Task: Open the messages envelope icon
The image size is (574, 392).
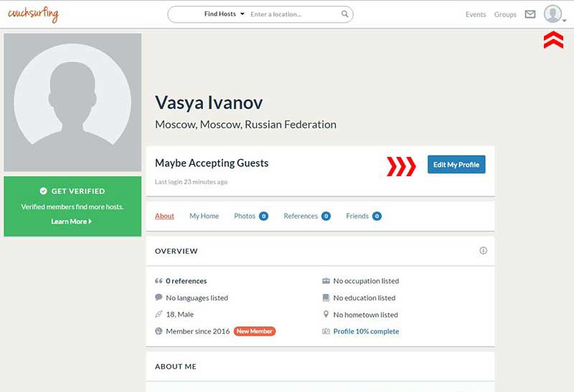Action: (x=530, y=14)
